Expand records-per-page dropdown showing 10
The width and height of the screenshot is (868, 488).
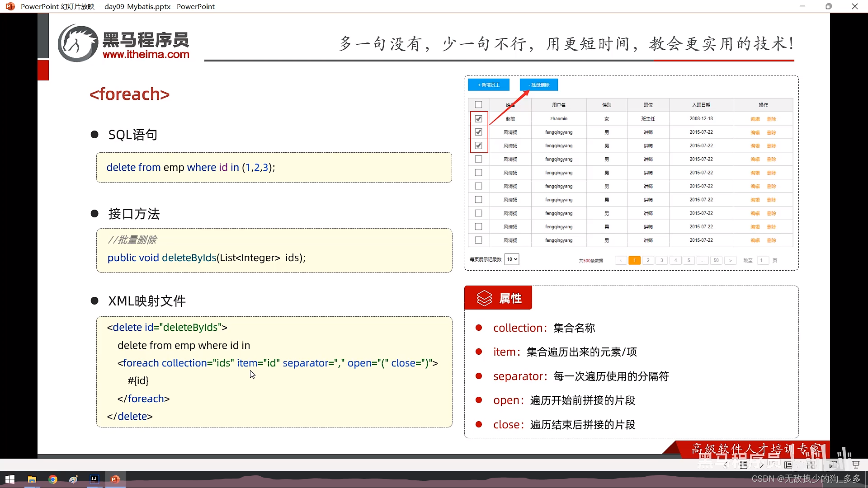coord(511,259)
